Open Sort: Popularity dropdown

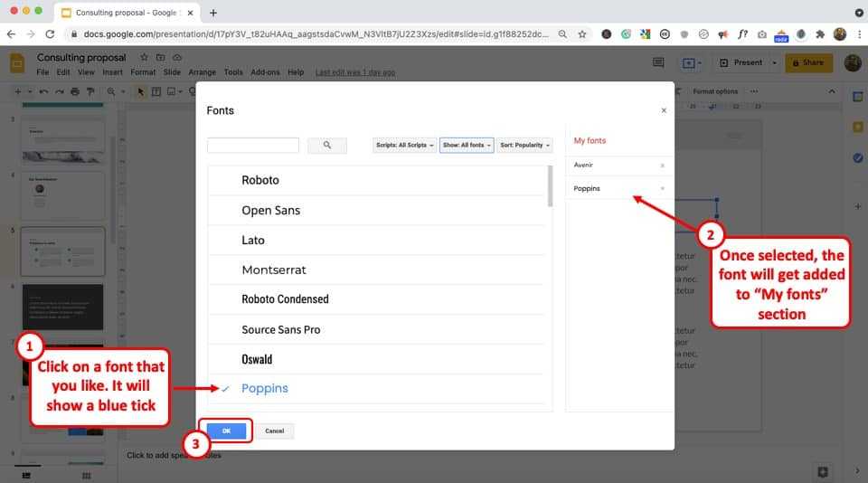click(x=524, y=145)
